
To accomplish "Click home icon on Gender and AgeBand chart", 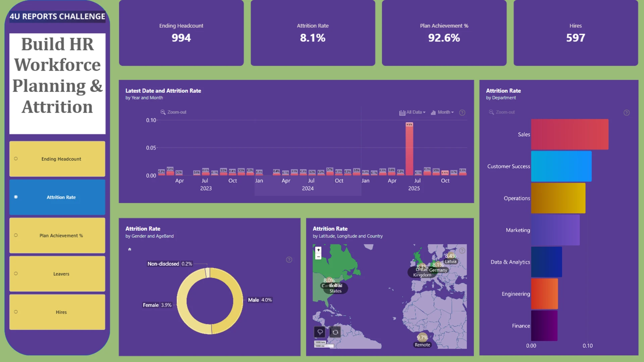I will 130,249.
